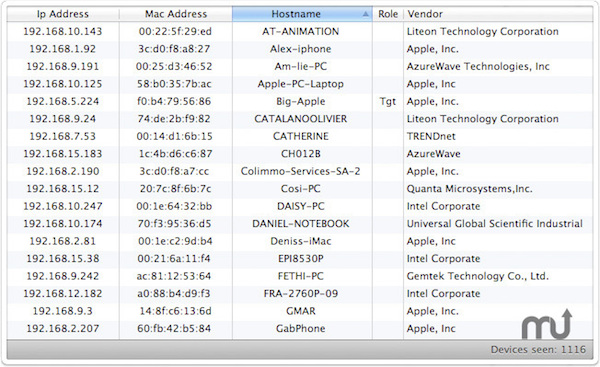Click Devices seen: 1116 status text
This screenshot has height=367, width=600.
click(538, 349)
